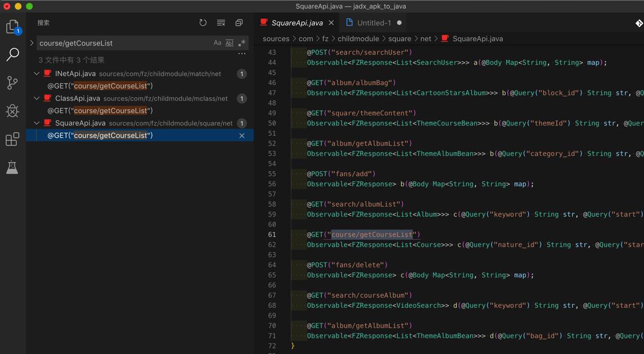Open the Source Control view

[x=12, y=83]
